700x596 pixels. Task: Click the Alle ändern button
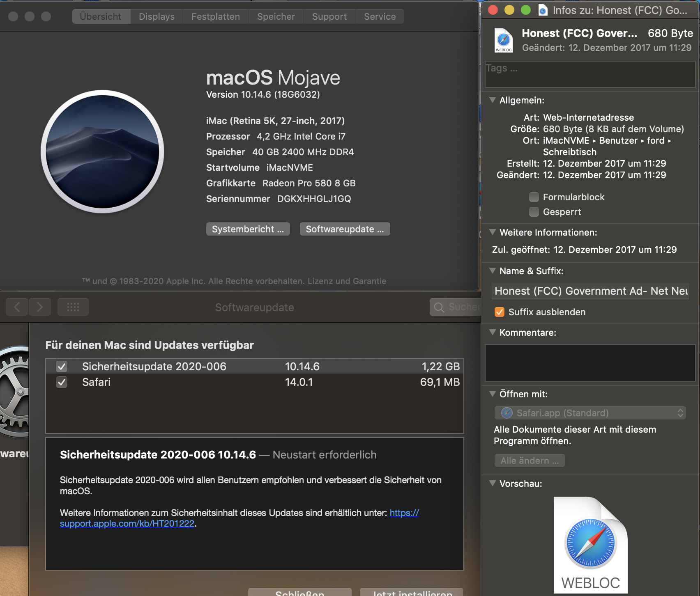(x=530, y=461)
